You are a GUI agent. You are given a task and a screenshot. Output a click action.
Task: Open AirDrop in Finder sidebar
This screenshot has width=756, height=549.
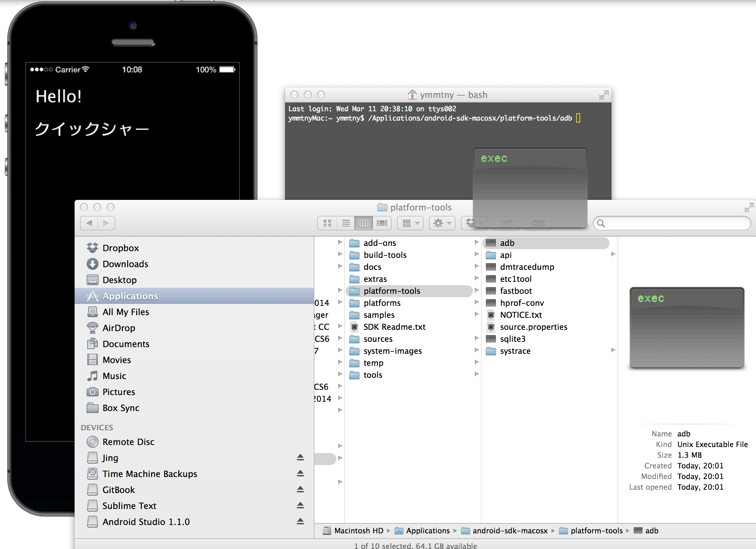point(194,328)
